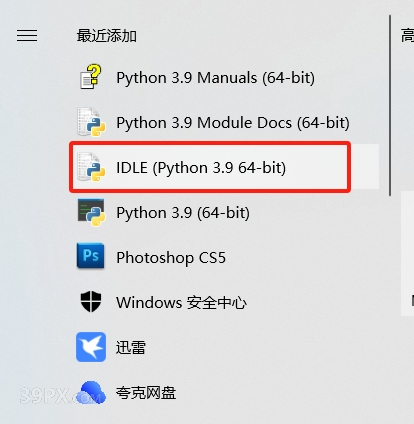This screenshot has height=424, width=414.
Task: Launch 迅雷 text entry
Action: pyautogui.click(x=131, y=348)
